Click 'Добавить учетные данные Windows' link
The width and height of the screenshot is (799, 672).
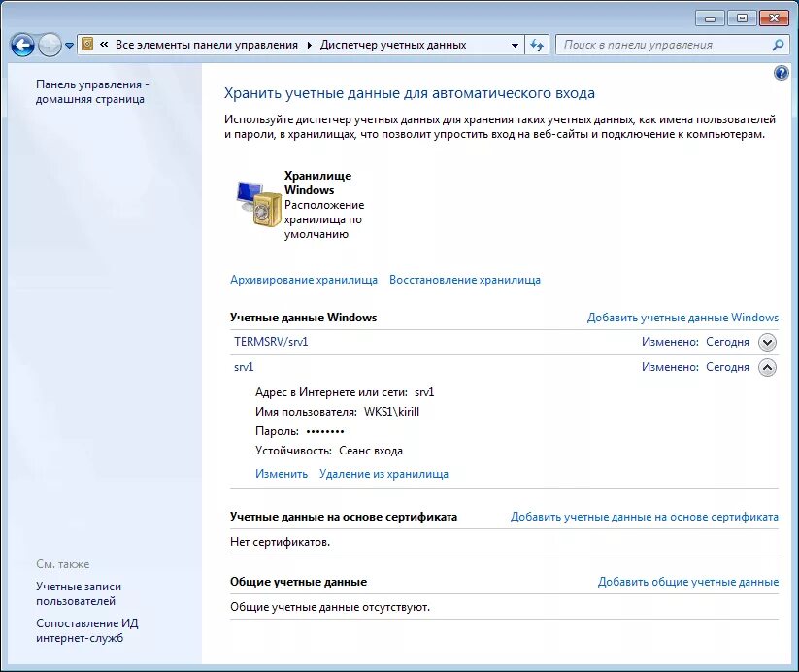(x=682, y=318)
